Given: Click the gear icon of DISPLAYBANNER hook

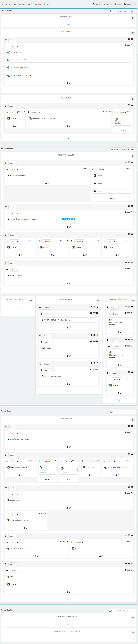Looking at the screenshot, I should (x=133, y=18).
